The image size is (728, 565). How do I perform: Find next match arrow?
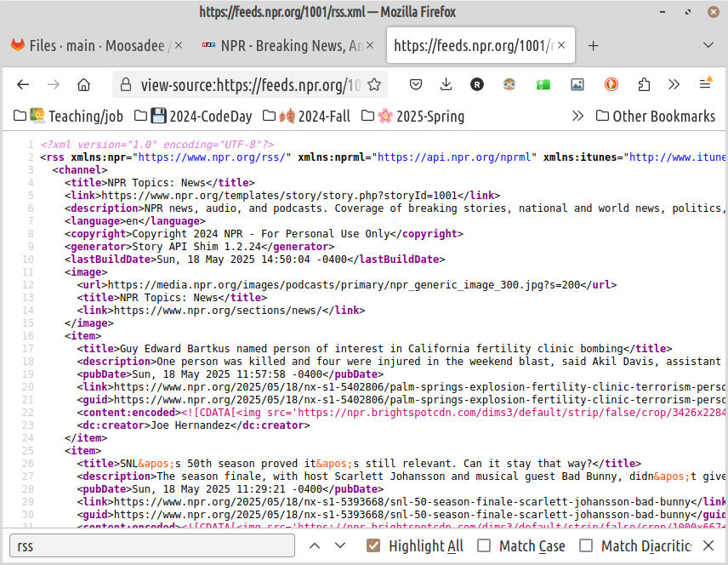340,546
